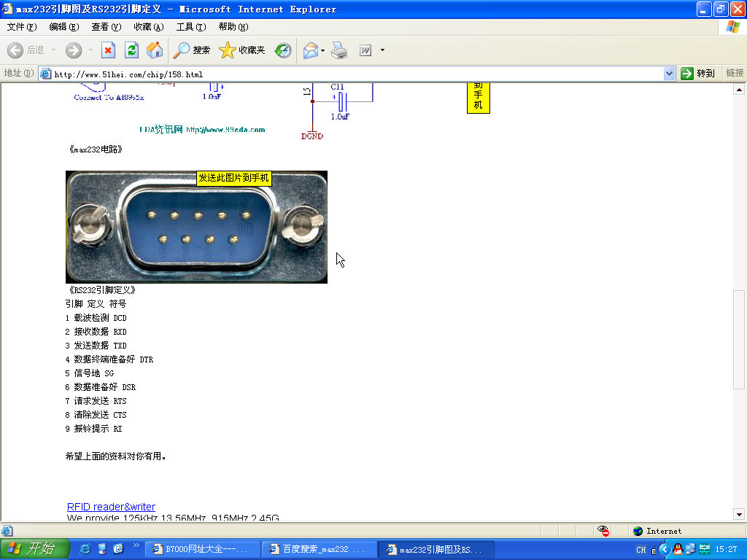Open the 工具(T) menu
This screenshot has height=560, width=747.
tap(190, 27)
